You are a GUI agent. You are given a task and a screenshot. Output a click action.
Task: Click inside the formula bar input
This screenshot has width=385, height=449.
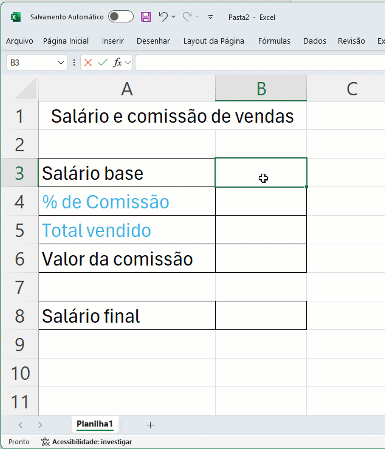pos(260,63)
